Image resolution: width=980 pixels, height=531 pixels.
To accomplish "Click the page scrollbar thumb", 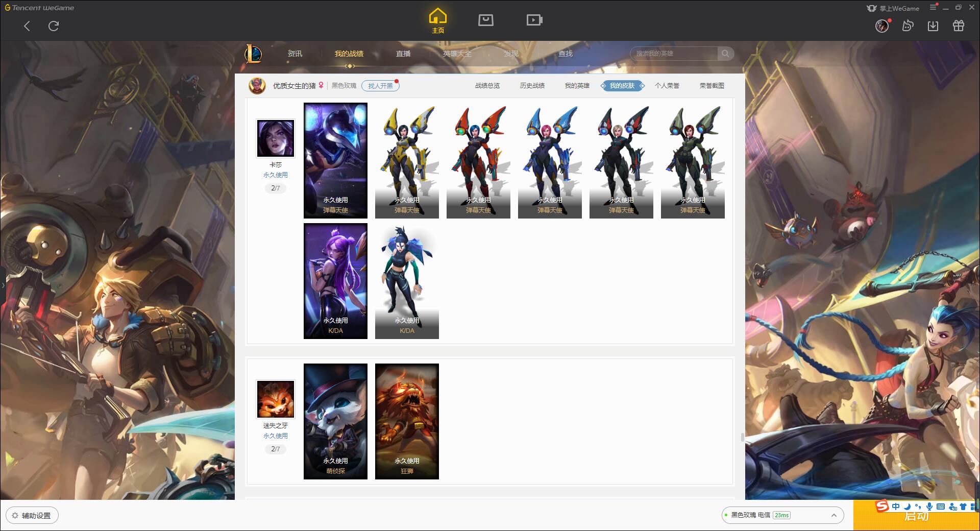I will [x=742, y=437].
